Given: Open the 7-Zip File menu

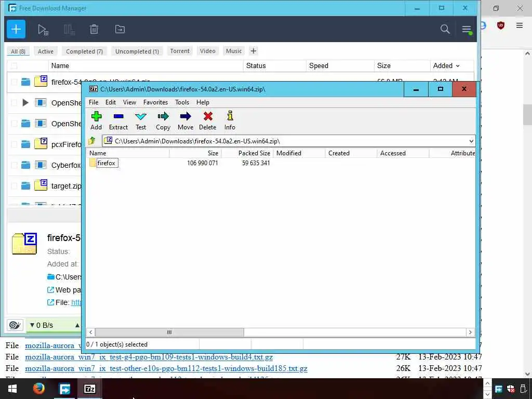Looking at the screenshot, I should [x=94, y=102].
